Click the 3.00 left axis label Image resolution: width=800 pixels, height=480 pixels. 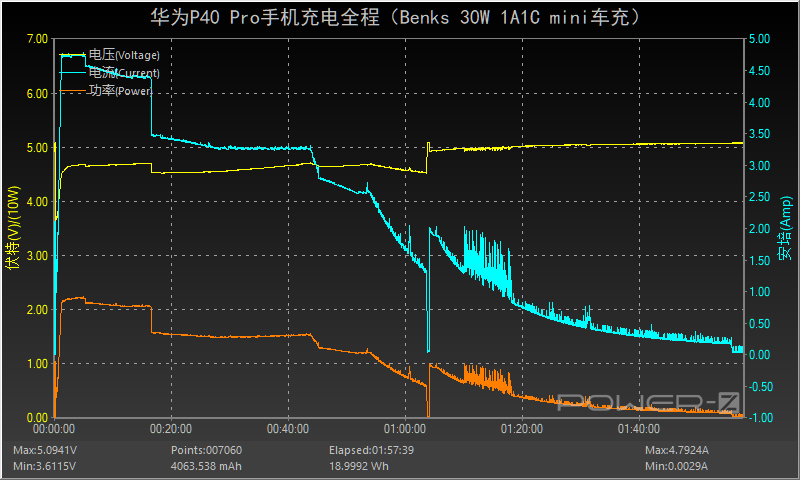point(37,256)
